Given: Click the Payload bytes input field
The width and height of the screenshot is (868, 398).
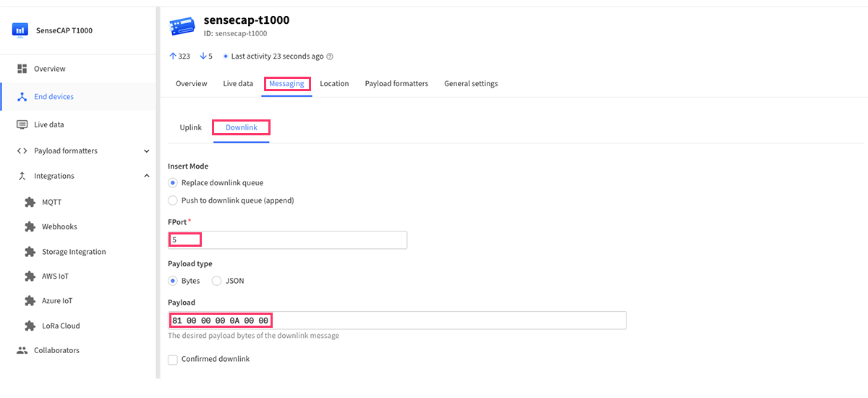Looking at the screenshot, I should (x=397, y=321).
